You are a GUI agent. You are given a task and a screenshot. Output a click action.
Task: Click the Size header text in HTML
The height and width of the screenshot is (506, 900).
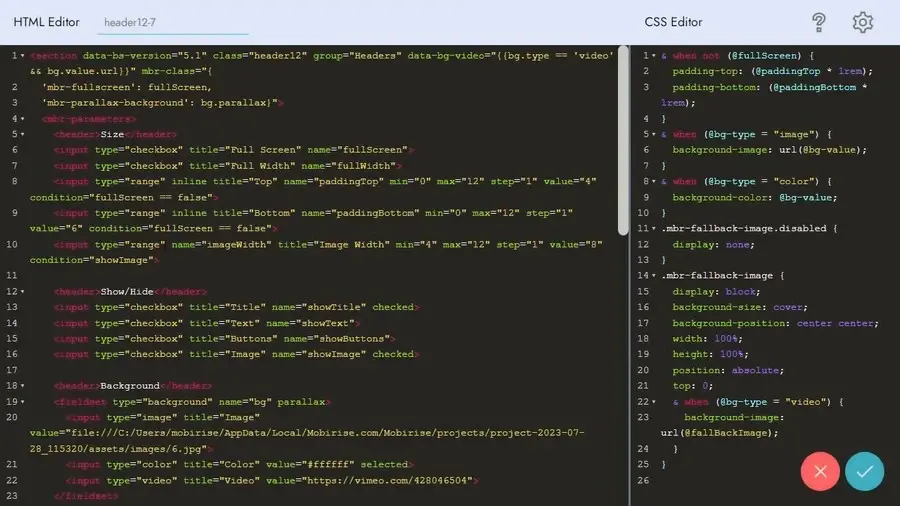coord(112,134)
